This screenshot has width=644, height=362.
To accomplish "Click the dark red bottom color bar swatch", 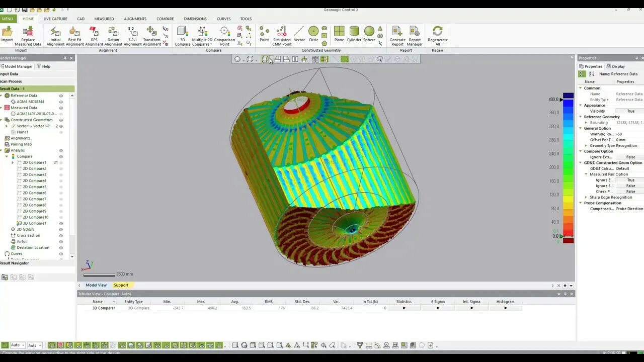I will [568, 241].
